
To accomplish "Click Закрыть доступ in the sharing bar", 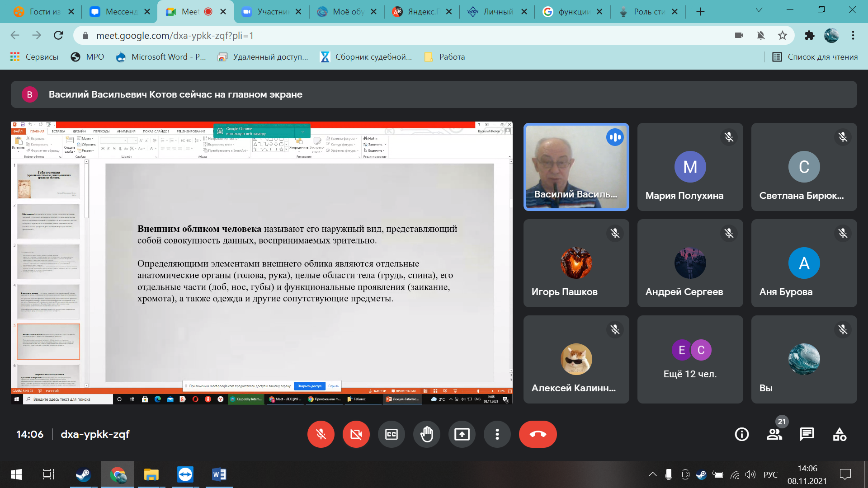I will [x=310, y=386].
